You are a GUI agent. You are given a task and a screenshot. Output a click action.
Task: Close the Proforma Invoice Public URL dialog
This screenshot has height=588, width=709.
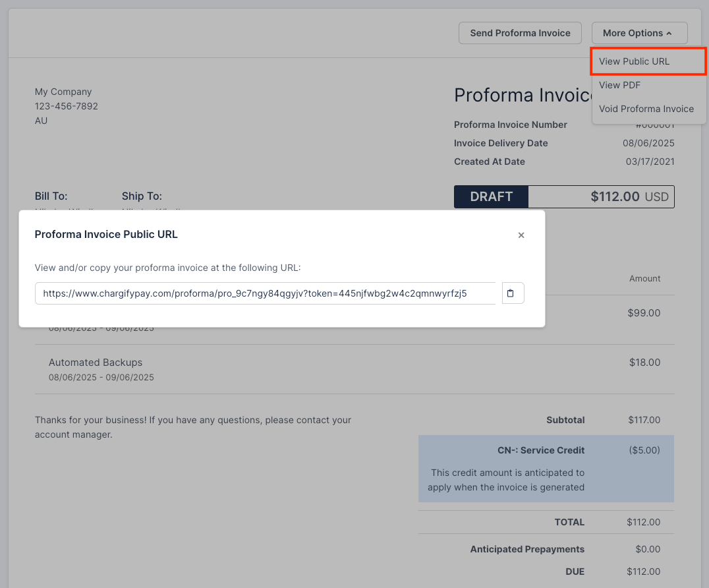click(x=521, y=235)
